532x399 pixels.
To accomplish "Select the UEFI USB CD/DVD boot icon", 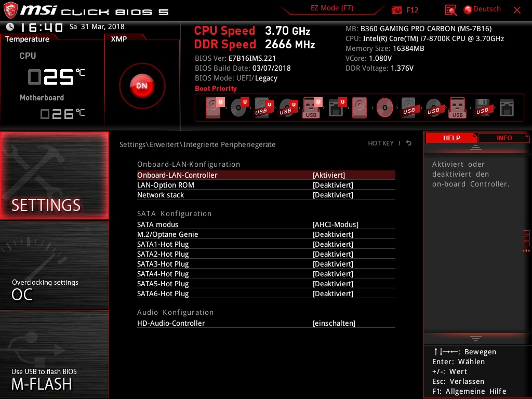I will [x=288, y=108].
